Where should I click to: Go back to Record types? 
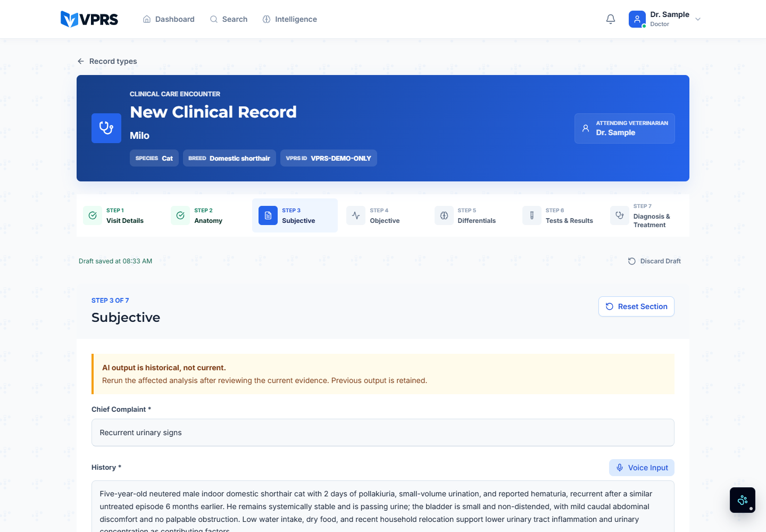107,61
